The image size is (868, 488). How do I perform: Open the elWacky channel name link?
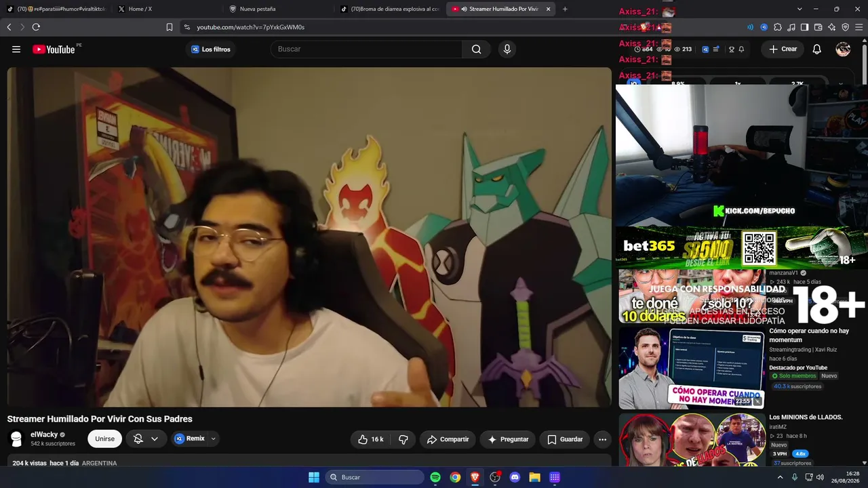pyautogui.click(x=44, y=434)
